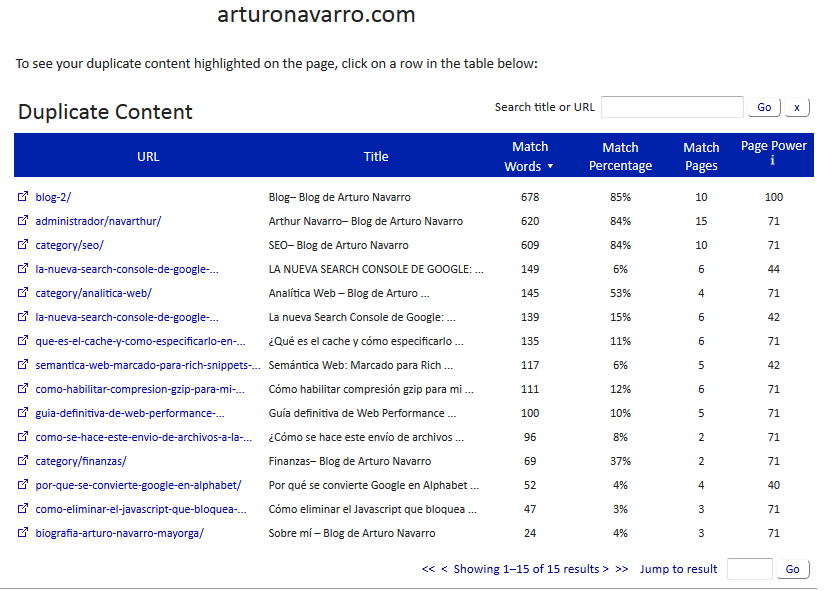This screenshot has width=840, height=591.
Task: Click external link icon beside semantica-web-marcado row
Action: [22, 364]
